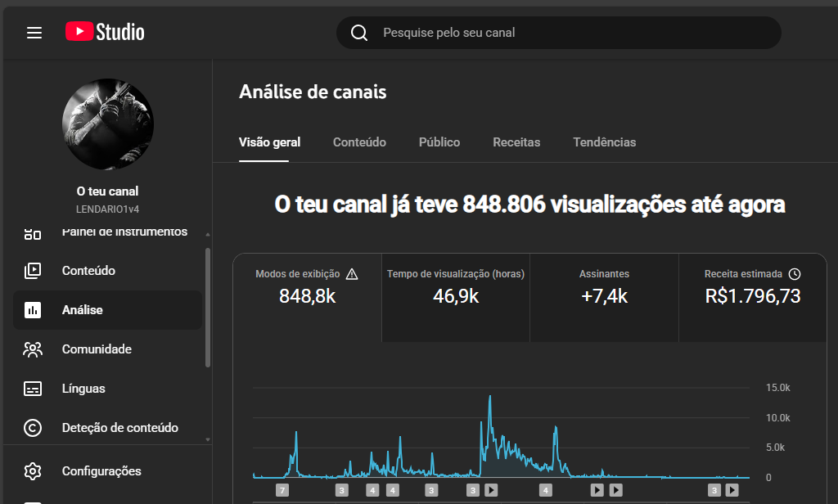Switch to the Público tab
This screenshot has height=504, width=838.
[x=439, y=142]
